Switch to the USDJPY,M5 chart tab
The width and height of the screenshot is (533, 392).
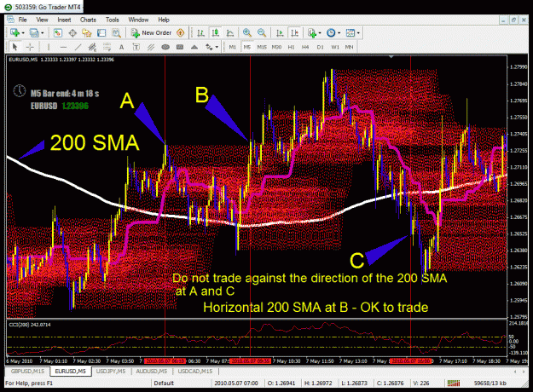pyautogui.click(x=111, y=372)
